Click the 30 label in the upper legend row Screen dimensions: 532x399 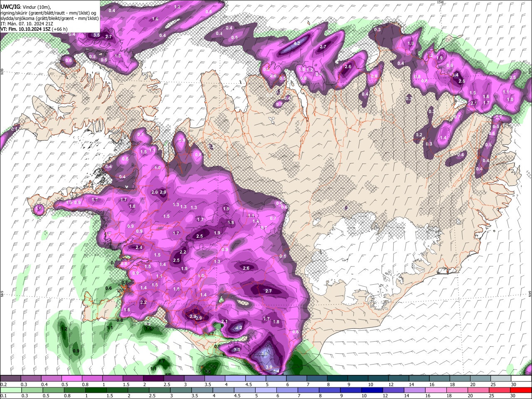pyautogui.click(x=514, y=384)
